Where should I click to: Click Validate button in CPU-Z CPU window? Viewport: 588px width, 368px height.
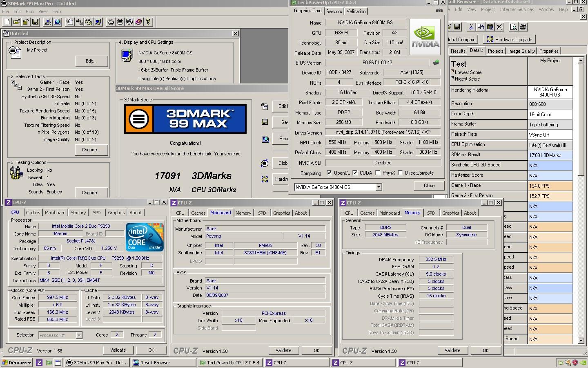[118, 350]
